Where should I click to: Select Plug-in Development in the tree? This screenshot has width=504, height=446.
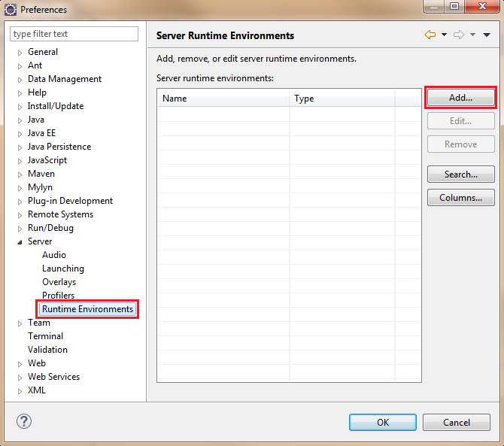pyautogui.click(x=70, y=201)
